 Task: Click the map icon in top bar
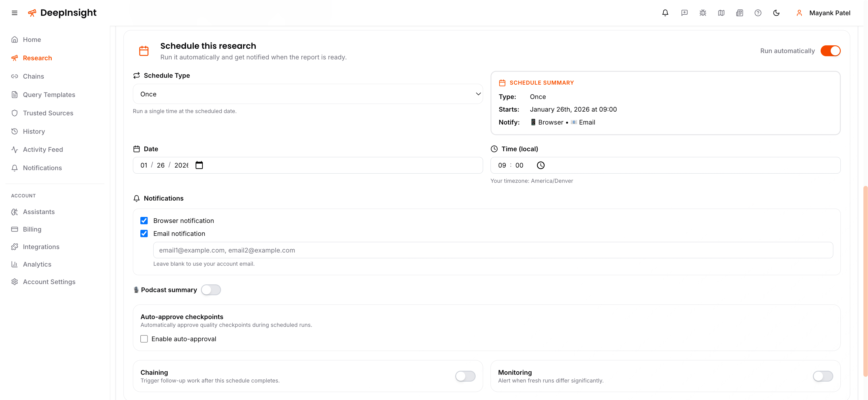pyautogui.click(x=721, y=12)
